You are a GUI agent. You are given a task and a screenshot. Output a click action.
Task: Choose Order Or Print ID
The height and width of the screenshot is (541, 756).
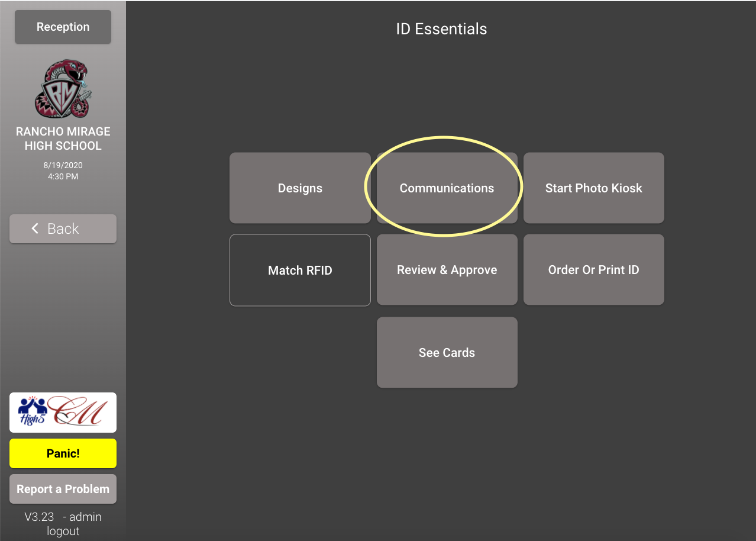pyautogui.click(x=593, y=270)
